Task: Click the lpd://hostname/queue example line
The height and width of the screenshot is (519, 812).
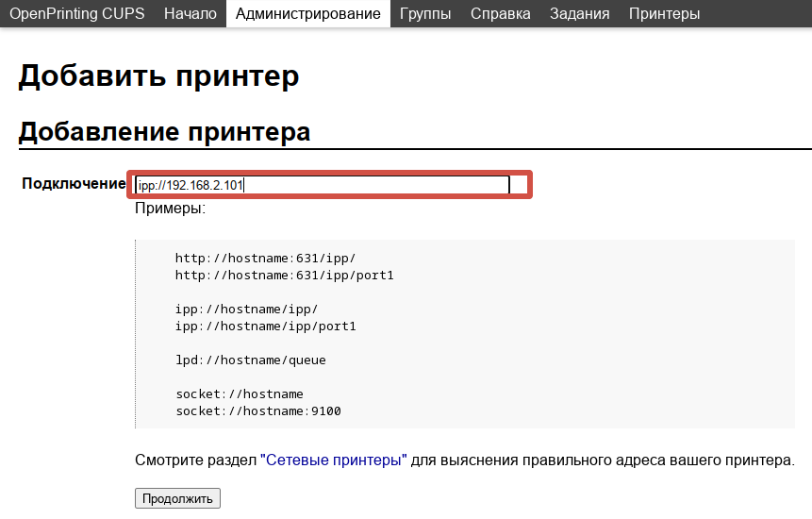Action: tap(250, 360)
